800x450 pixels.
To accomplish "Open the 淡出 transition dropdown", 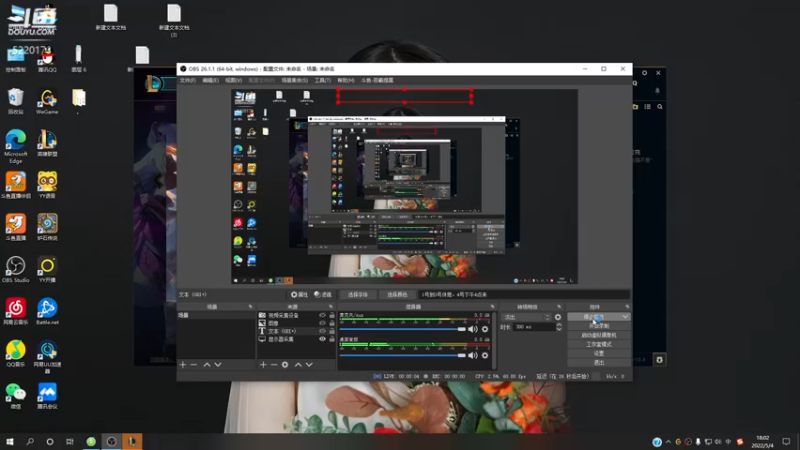I will pos(526,317).
